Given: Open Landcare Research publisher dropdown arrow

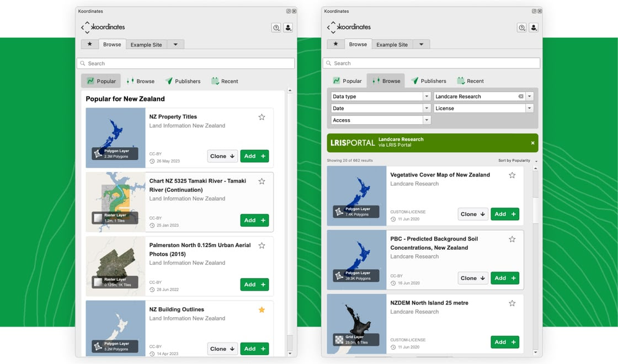Looking at the screenshot, I should click(x=530, y=97).
